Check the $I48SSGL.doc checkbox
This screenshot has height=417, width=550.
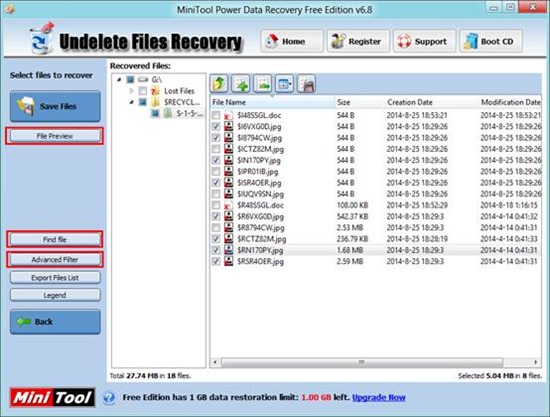[216, 115]
